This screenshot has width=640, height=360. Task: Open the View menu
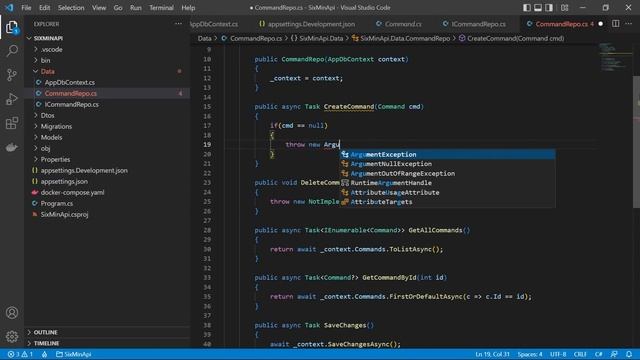coord(99,8)
